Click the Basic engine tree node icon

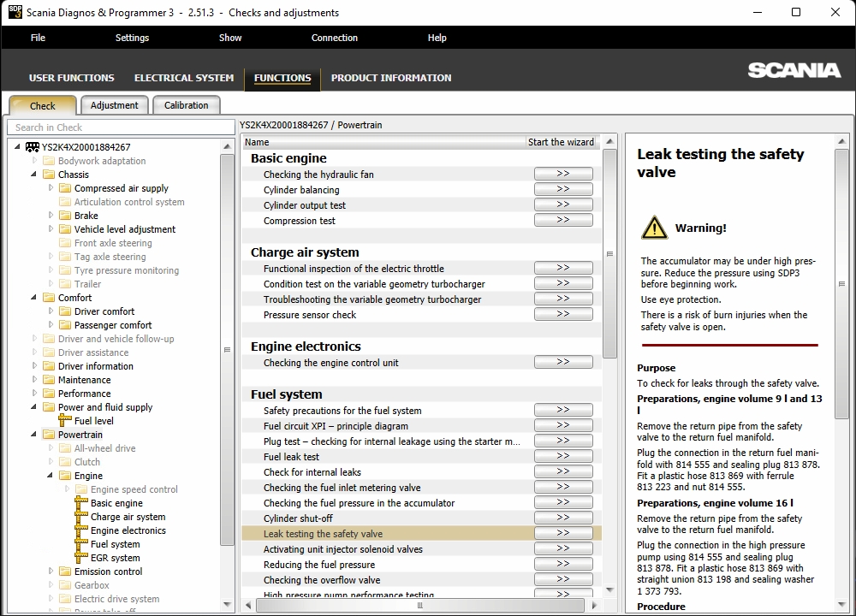[x=82, y=503]
